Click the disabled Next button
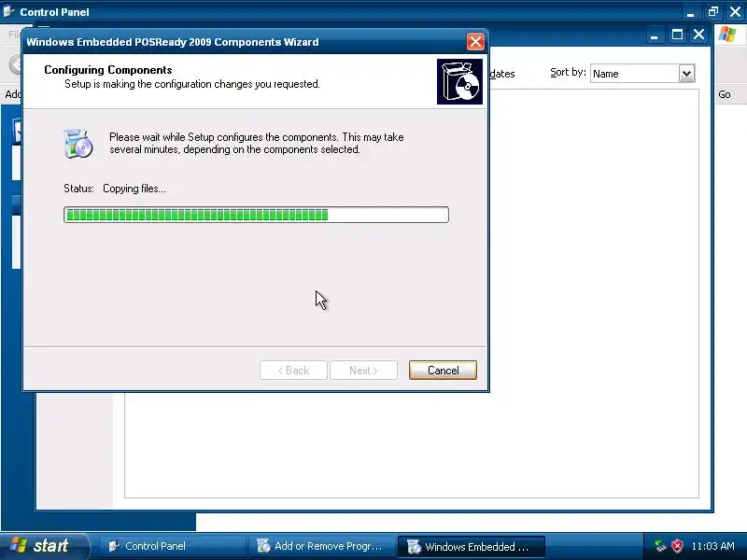747x560 pixels. click(x=363, y=370)
